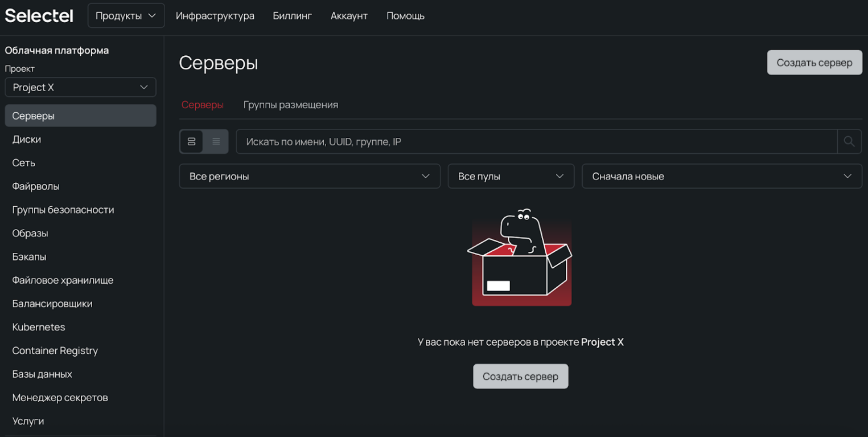Open the Продукты dropdown menu
Viewport: 868px width, 437px height.
(126, 15)
